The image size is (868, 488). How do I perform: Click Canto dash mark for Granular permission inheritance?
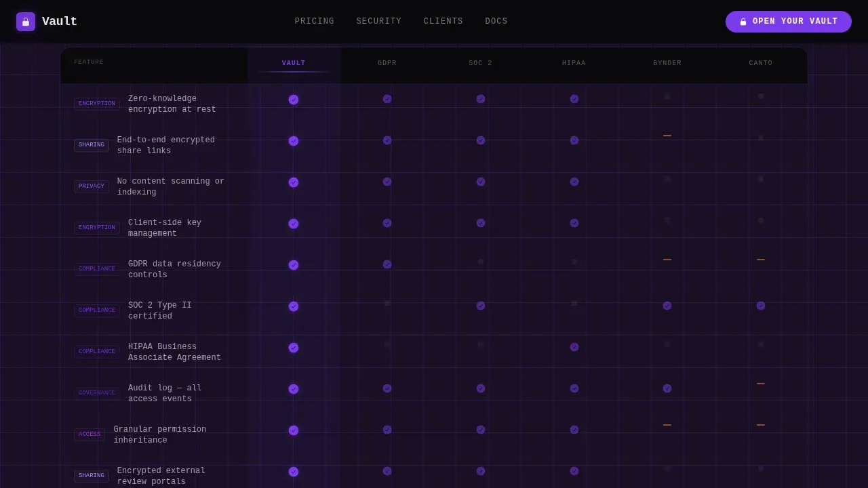[761, 425]
